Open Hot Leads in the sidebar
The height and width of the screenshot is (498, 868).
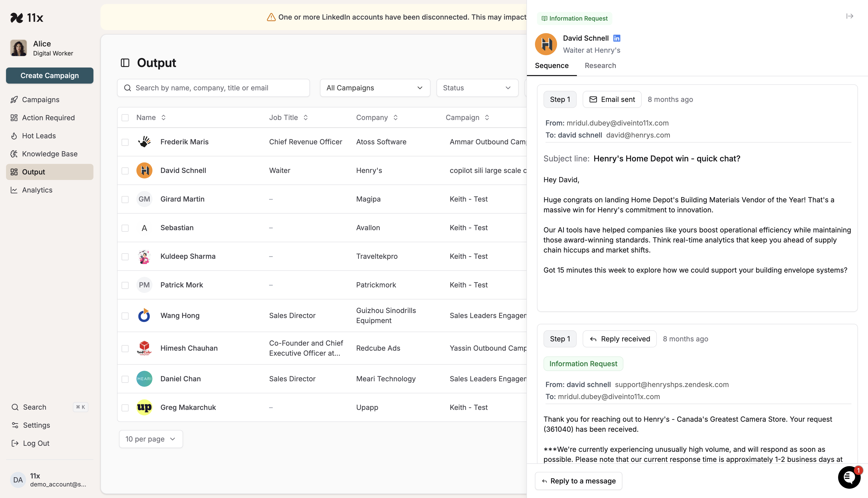point(39,136)
